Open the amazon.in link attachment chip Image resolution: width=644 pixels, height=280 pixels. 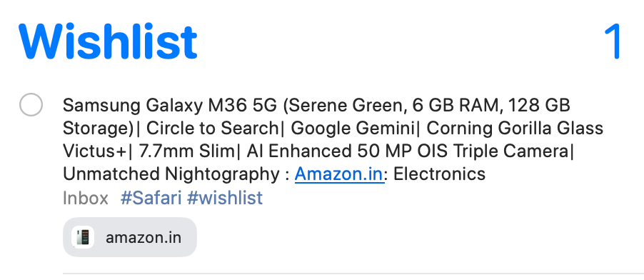pyautogui.click(x=130, y=237)
